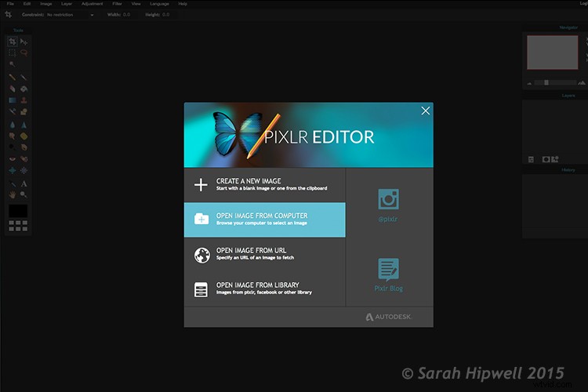Open the Layer menu
The image size is (588, 392).
67,4
